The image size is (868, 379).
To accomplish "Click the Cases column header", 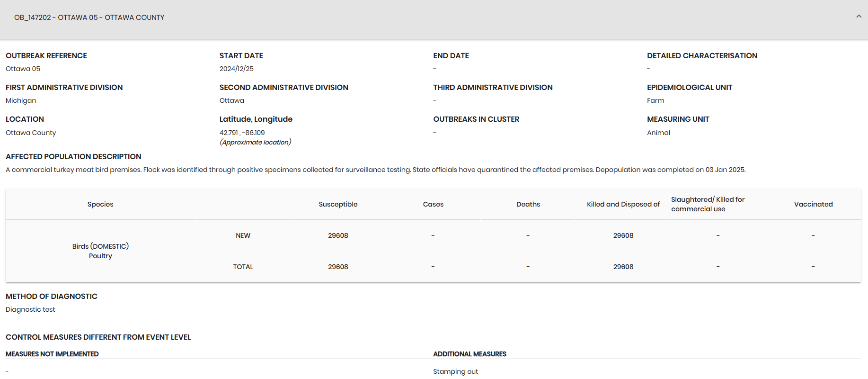I will tap(433, 204).
